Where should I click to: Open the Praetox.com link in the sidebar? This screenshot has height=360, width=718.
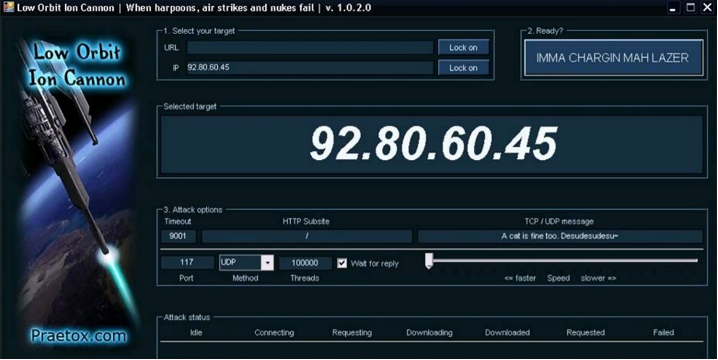pyautogui.click(x=79, y=336)
